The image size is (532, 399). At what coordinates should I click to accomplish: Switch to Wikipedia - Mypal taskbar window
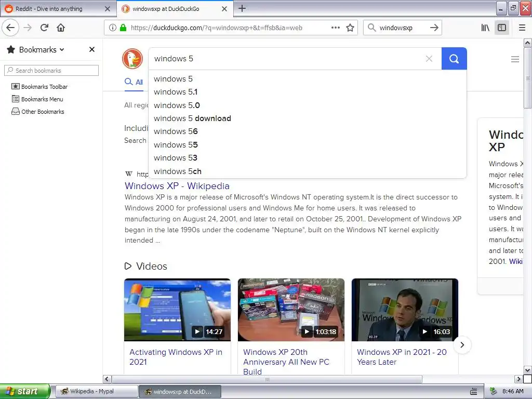97,392
